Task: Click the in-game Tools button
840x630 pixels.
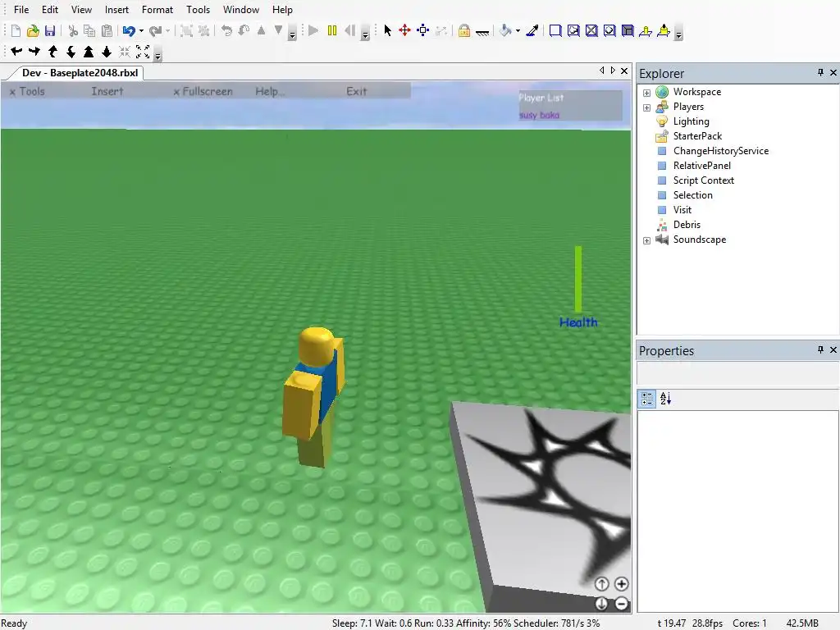Action: (x=27, y=92)
